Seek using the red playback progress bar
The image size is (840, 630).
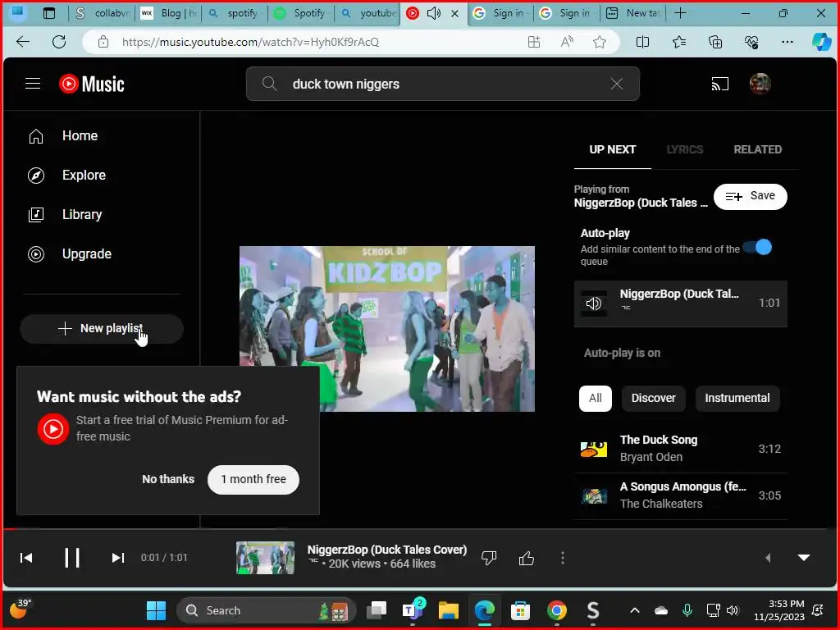pos(420,529)
